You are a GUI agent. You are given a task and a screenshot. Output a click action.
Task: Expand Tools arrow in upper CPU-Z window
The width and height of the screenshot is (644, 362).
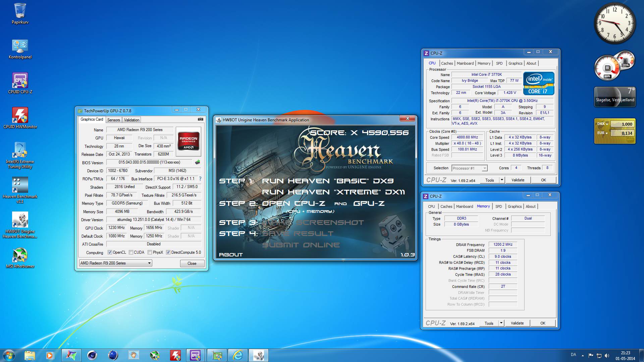pos(502,180)
